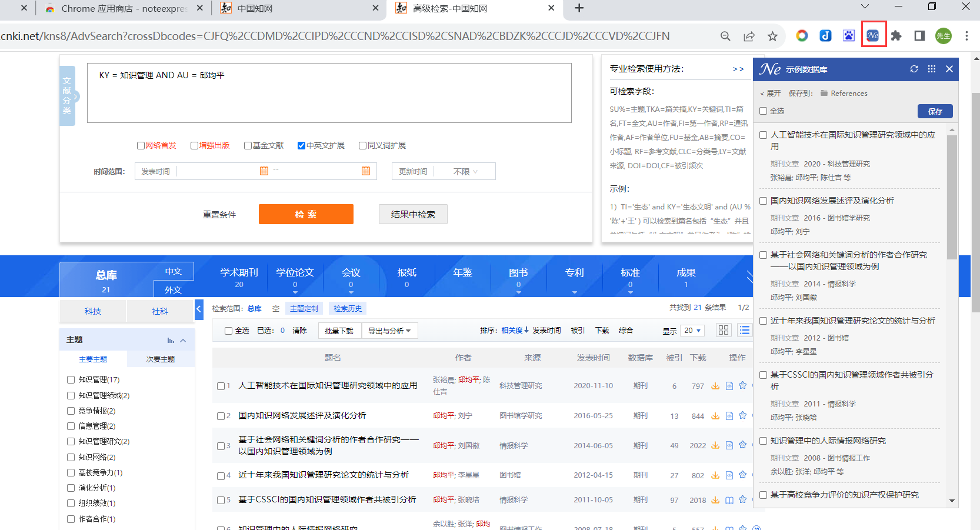Close the NoteExpress panel

949,69
